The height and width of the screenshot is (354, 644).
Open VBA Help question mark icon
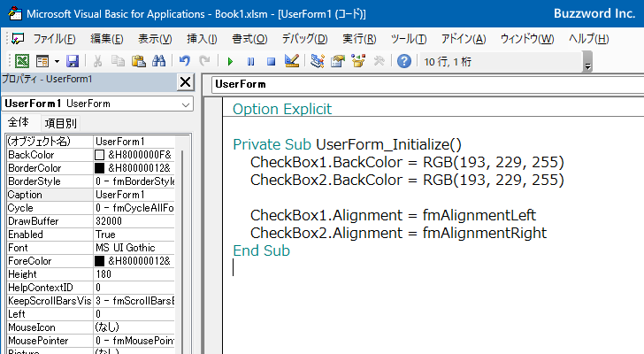[404, 61]
